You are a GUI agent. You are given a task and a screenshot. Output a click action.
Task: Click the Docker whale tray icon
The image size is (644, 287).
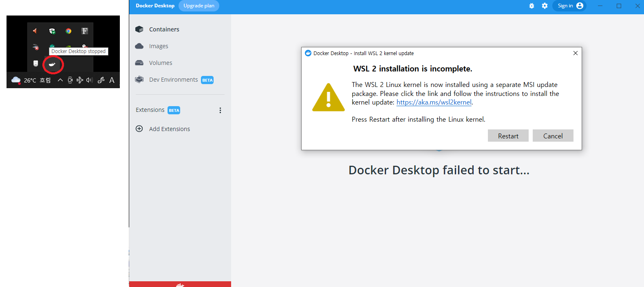coord(52,64)
